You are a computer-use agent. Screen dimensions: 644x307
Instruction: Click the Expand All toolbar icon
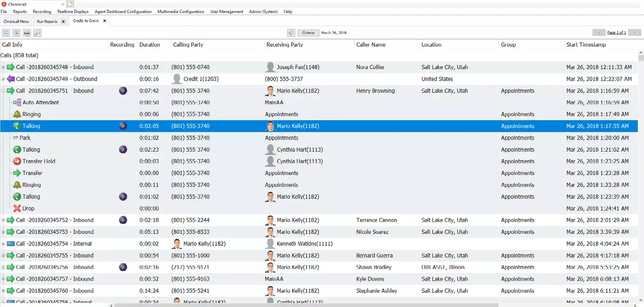pos(16,33)
